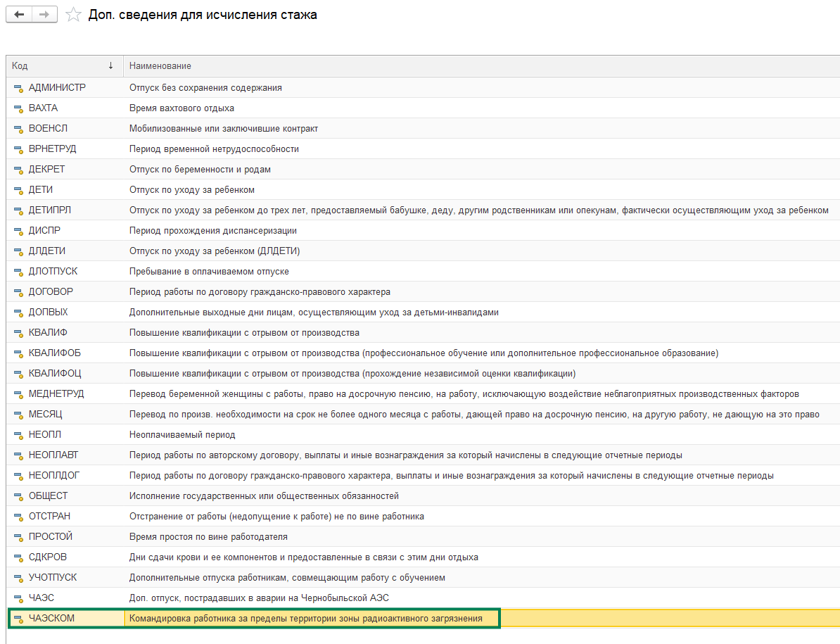Click the row icon next to ДЕТИ
Image resolution: width=840 pixels, height=644 pixels.
coord(18,190)
